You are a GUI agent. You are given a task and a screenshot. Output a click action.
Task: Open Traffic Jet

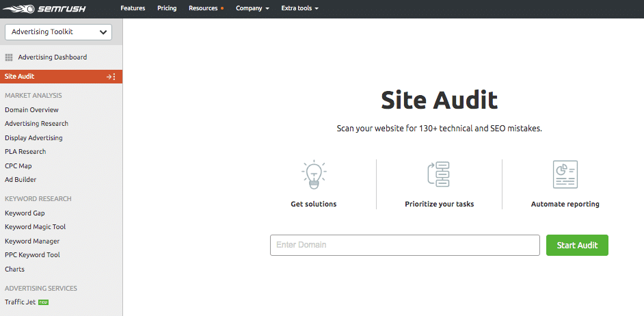(20, 302)
